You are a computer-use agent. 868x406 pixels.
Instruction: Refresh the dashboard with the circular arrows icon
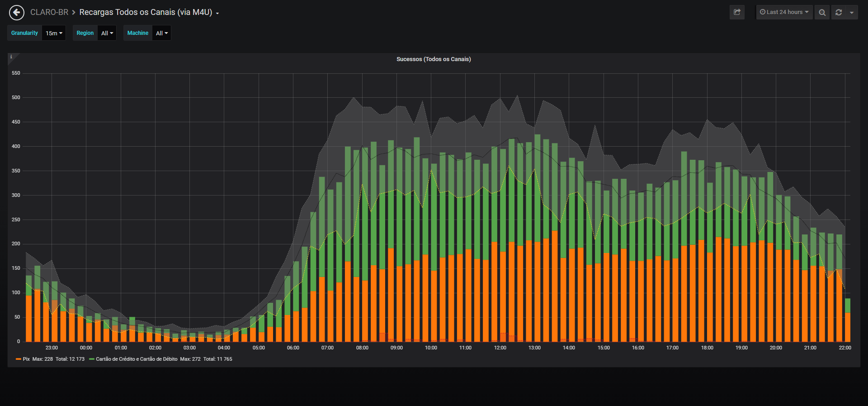[839, 12]
